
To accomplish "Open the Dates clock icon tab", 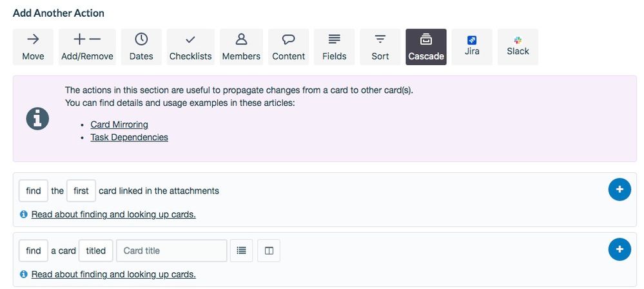I will 141,47.
